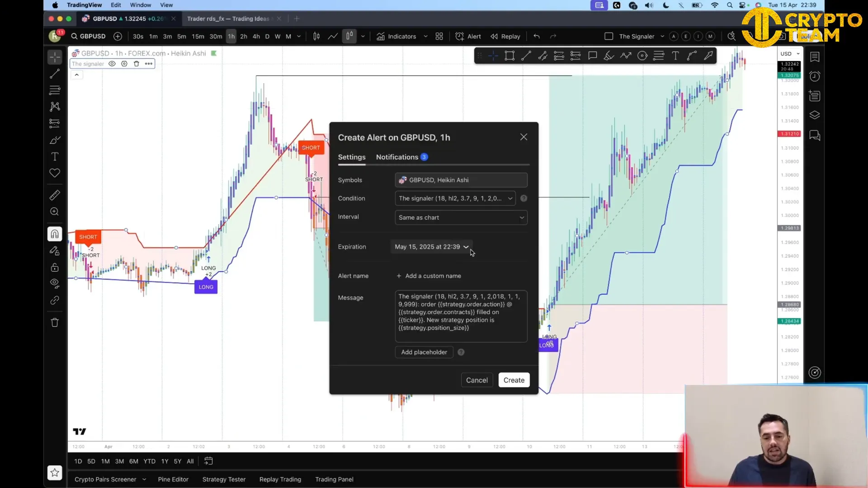Image resolution: width=868 pixels, height=488 pixels.
Task: Switch to the 4h timeframe
Action: tap(256, 37)
